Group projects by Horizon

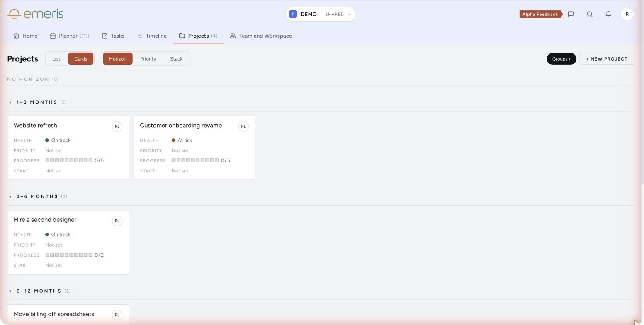(118, 59)
